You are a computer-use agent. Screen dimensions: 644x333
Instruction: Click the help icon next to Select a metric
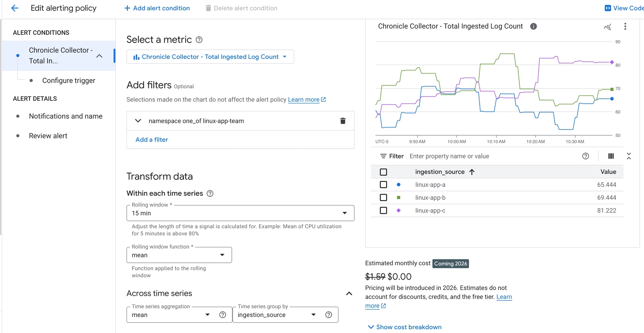199,40
